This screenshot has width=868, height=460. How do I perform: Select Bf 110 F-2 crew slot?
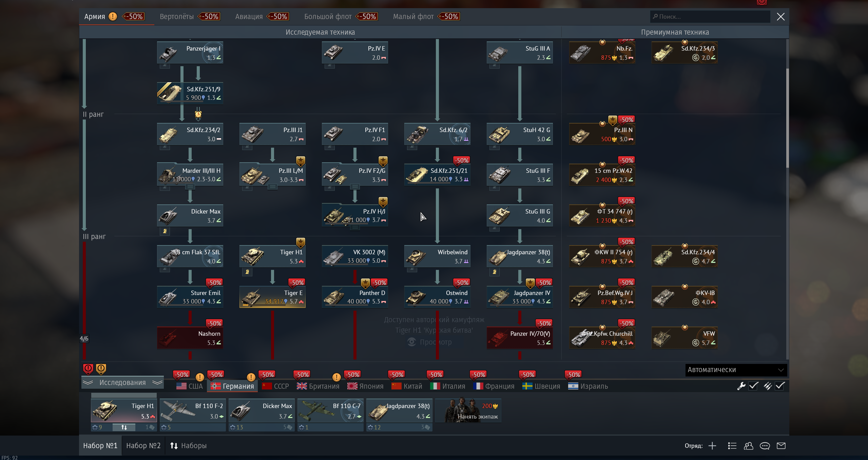point(193,411)
